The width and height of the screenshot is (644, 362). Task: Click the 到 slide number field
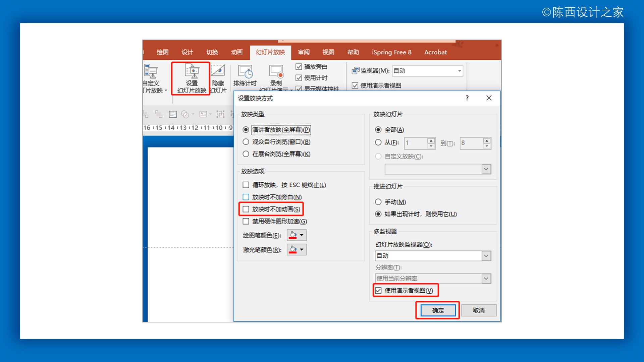(x=472, y=143)
